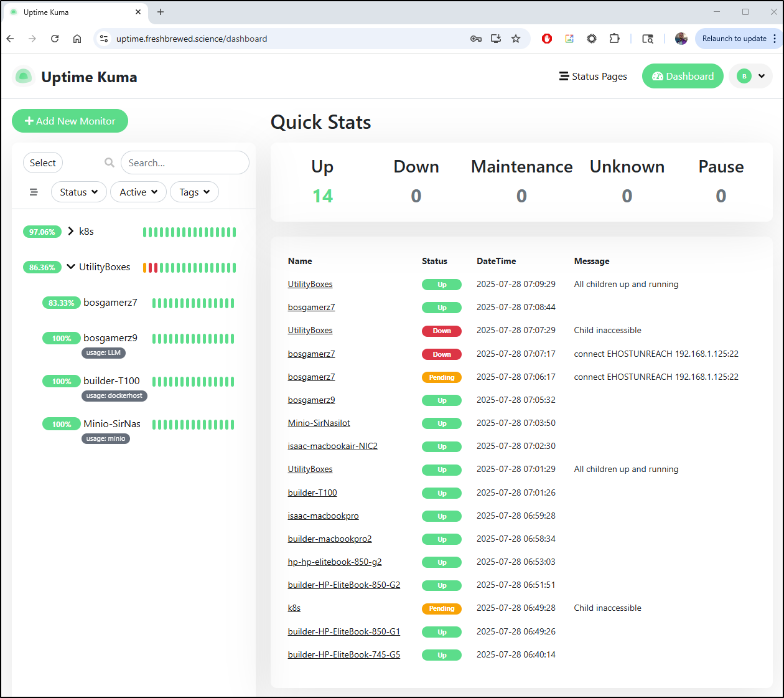This screenshot has width=784, height=698.
Task: Click the 86.36% uptime badge
Action: coord(42,267)
